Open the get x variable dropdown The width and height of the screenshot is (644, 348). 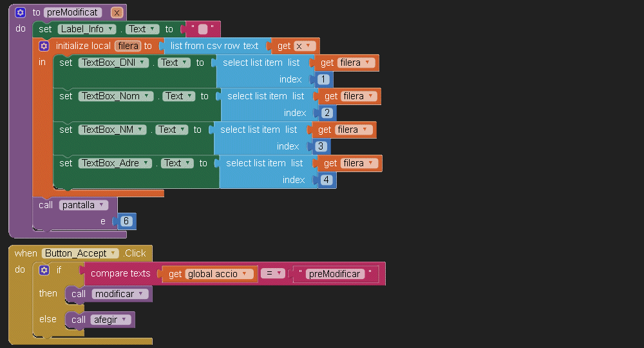pyautogui.click(x=309, y=46)
